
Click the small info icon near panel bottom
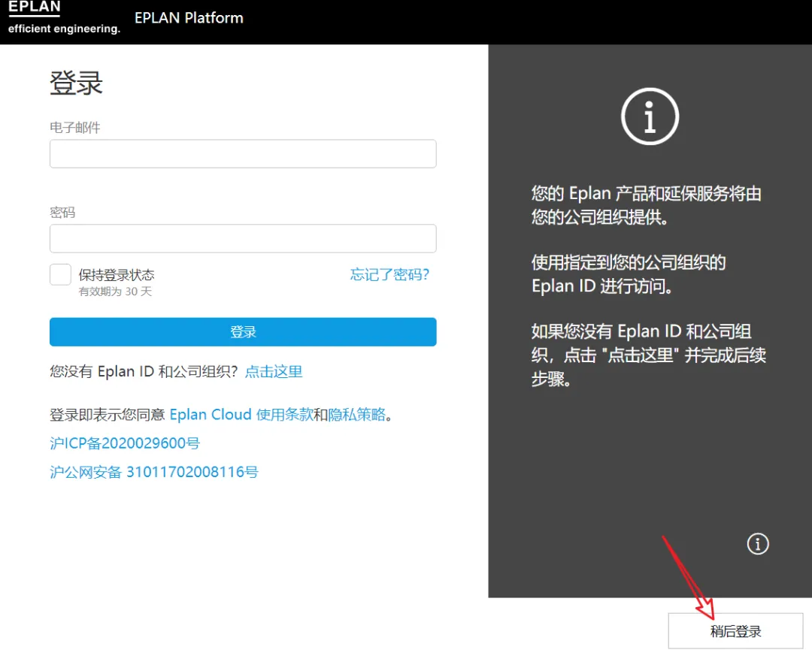(x=758, y=543)
